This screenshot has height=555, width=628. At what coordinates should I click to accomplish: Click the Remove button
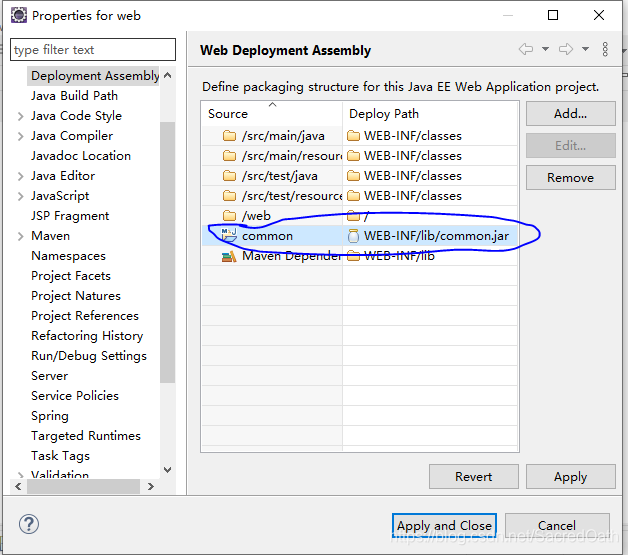570,178
